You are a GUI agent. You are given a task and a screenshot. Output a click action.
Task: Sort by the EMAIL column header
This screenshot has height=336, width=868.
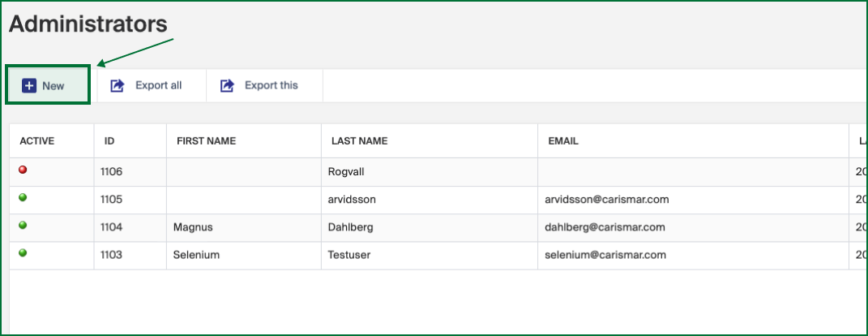(x=563, y=141)
